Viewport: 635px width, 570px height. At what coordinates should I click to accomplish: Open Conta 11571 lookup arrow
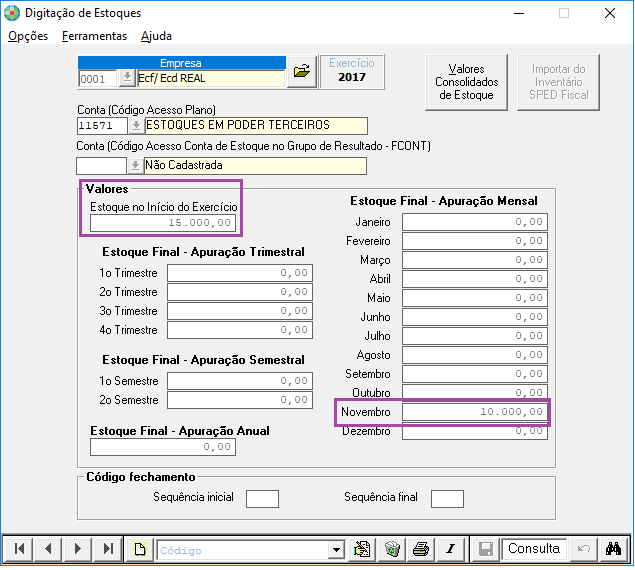pyautogui.click(x=136, y=126)
